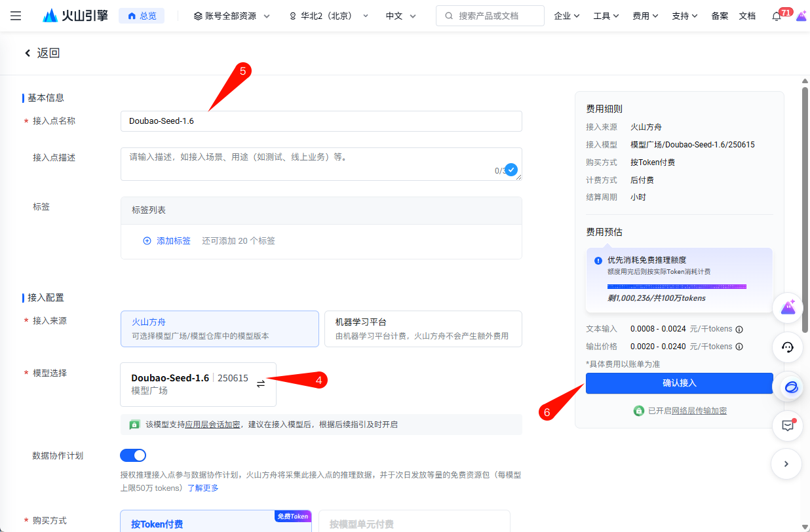Click the 添加标签 link
810x532 pixels.
[x=167, y=241]
